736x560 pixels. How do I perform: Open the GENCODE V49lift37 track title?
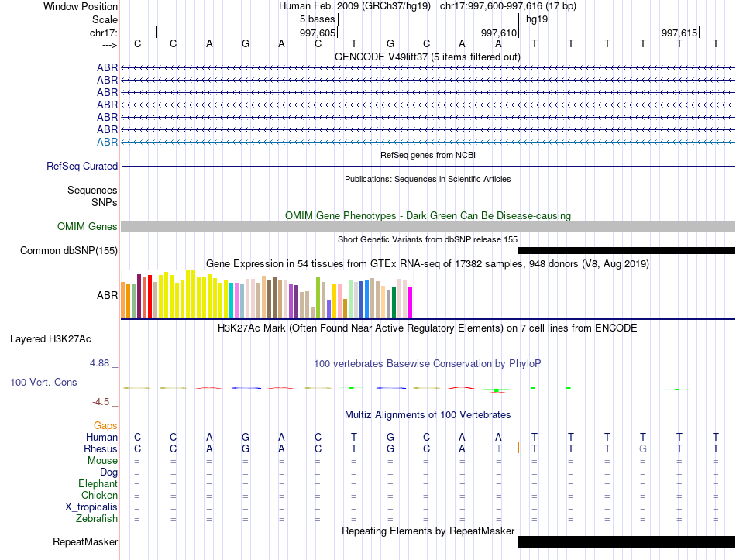(x=427, y=57)
